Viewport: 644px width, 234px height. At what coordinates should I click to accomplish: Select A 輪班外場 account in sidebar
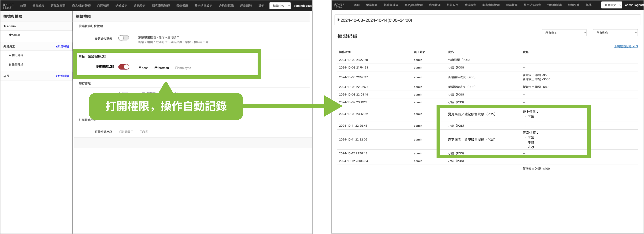click(16, 55)
